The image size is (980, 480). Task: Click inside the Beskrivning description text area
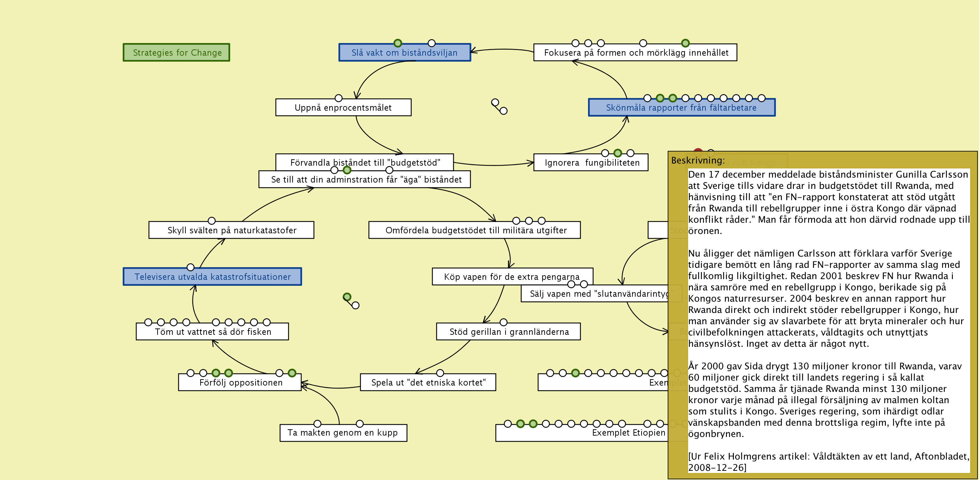(828, 320)
